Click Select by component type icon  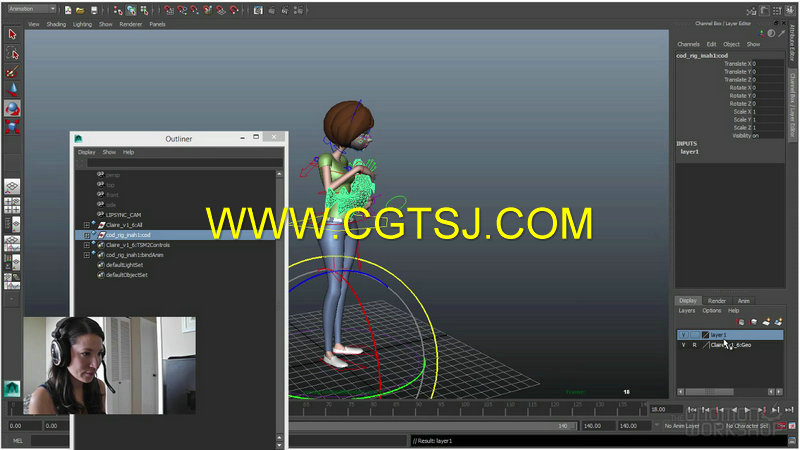tap(144, 10)
